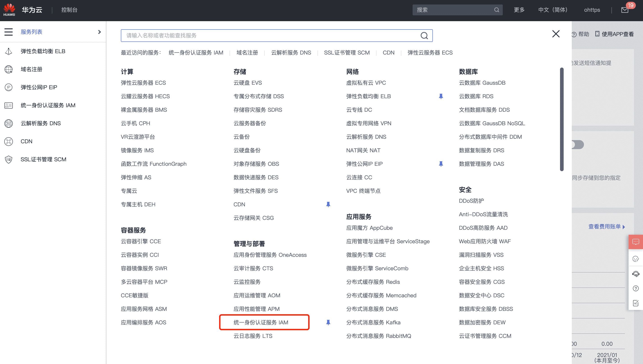
Task: Click the CDN sidebar icon
Action: [9, 141]
